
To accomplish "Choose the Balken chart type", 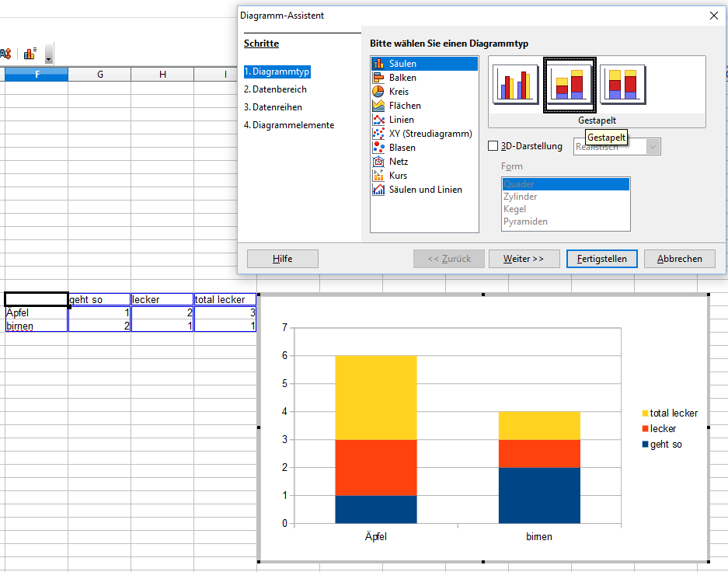I will (424, 78).
